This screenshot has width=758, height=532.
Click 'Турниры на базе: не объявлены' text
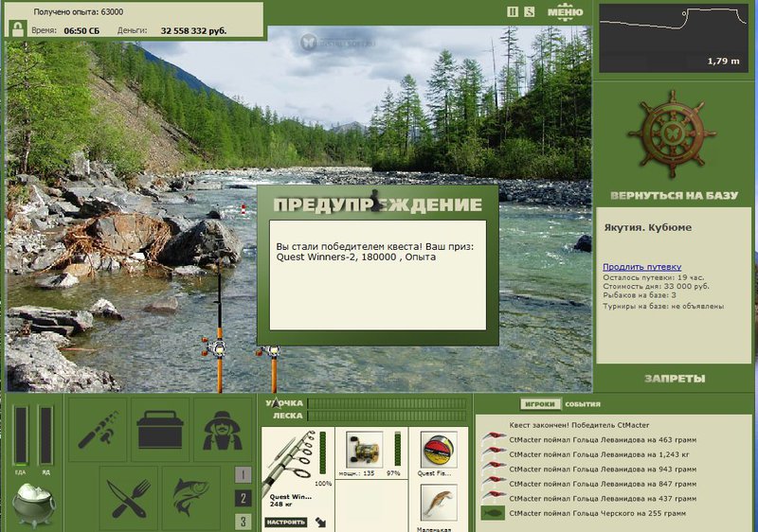pos(663,306)
